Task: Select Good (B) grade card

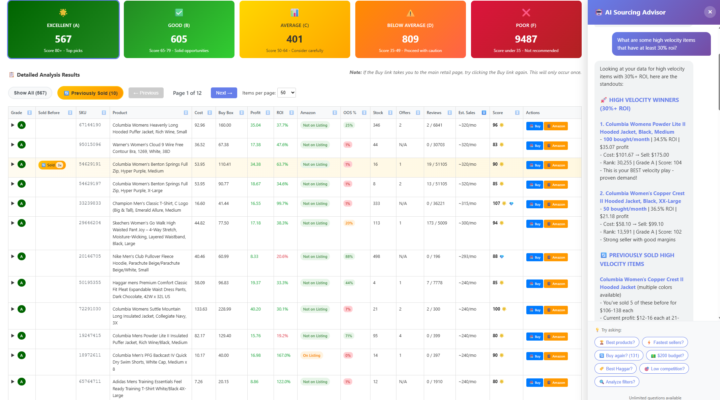Action: (179, 29)
